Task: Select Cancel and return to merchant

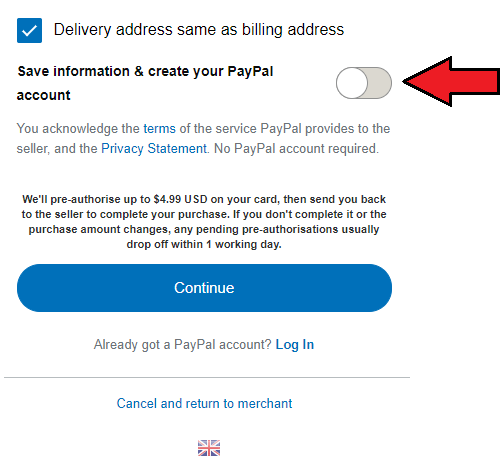Action: click(x=204, y=403)
